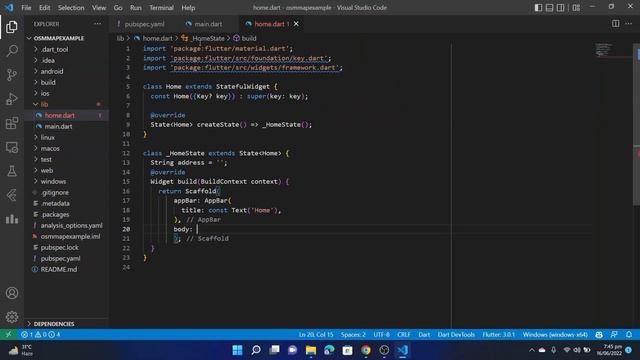The width and height of the screenshot is (640, 360).
Task: Click the Explorer more actions ellipsis
Action: 97,24
